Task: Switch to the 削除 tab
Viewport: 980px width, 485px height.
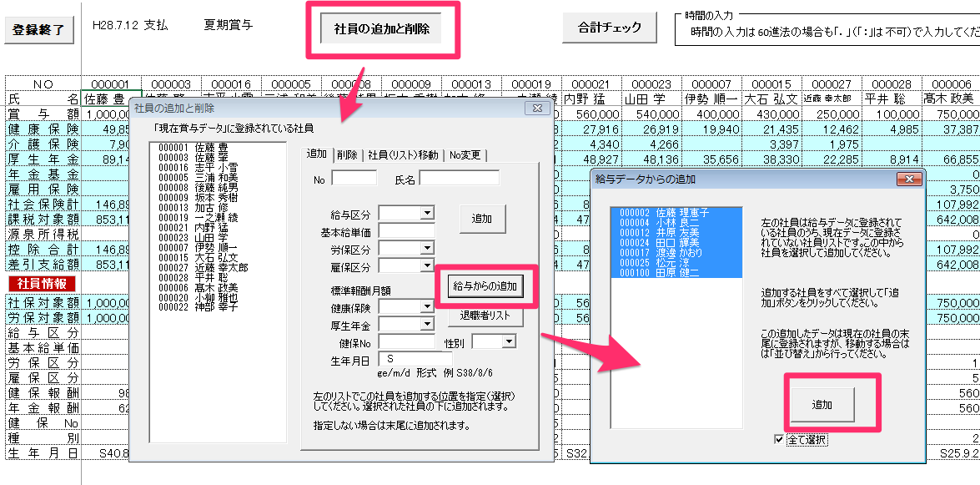Action: 347,155
